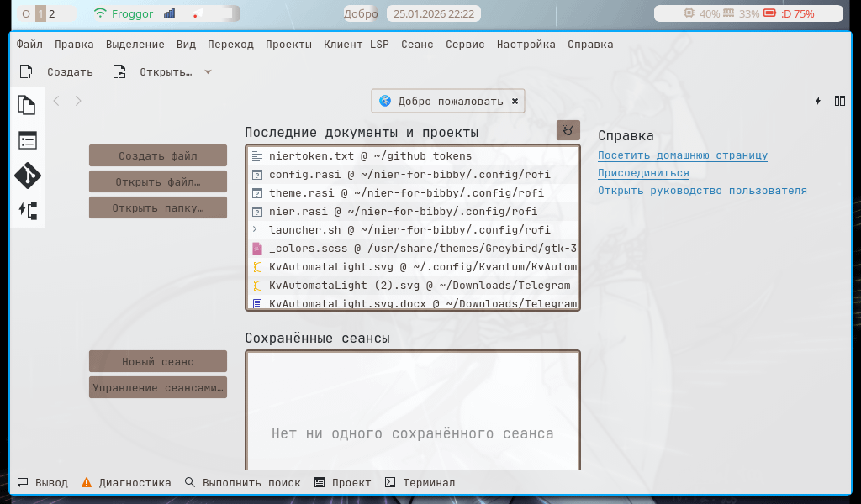Viewport: 861px width, 504px height.
Task: Click the lightning quick-open icon
Action: coord(818,101)
